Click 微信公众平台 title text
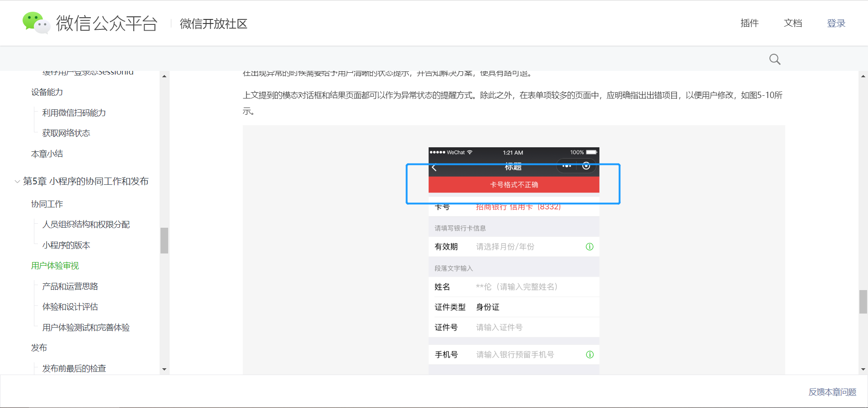Screen dimensions: 868x408 pos(107,23)
